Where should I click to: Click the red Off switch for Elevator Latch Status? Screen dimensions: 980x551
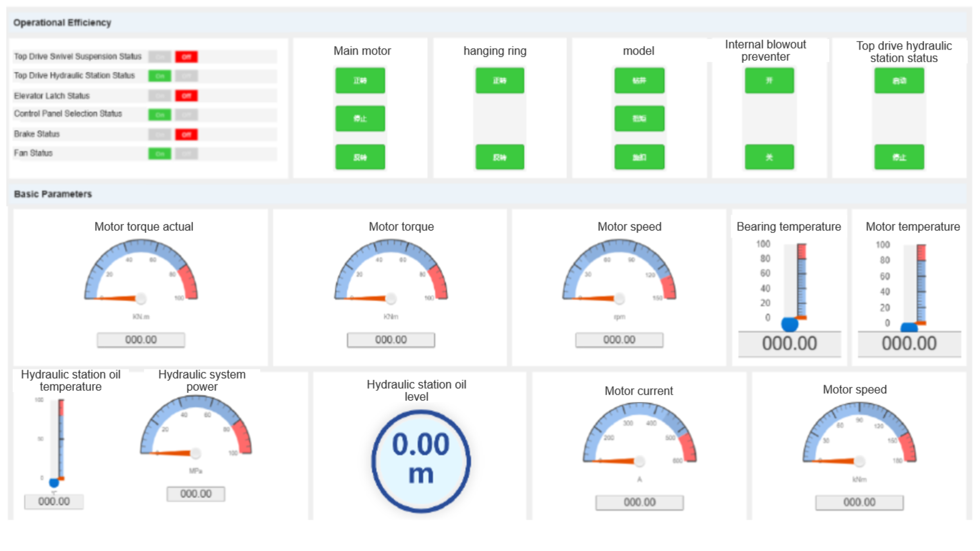point(186,96)
